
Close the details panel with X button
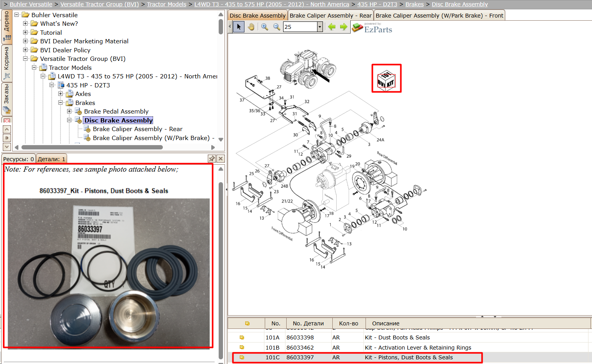pos(221,158)
